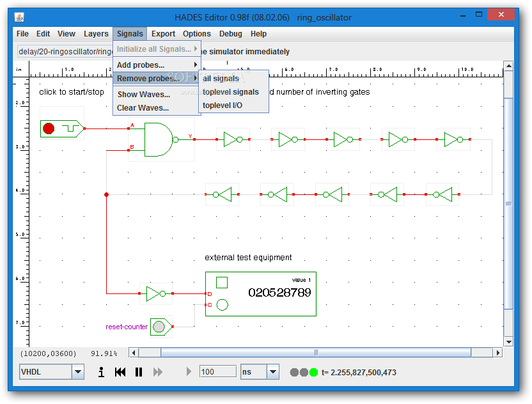The width and height of the screenshot is (532, 404).
Task: Minimize the HADES Editor window
Action: pos(463,15)
